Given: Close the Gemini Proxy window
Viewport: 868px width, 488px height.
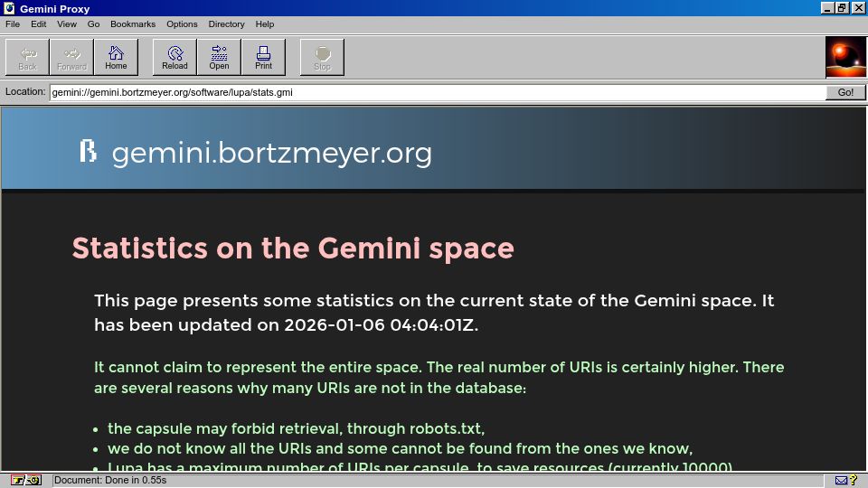Looking at the screenshot, I should point(858,8).
